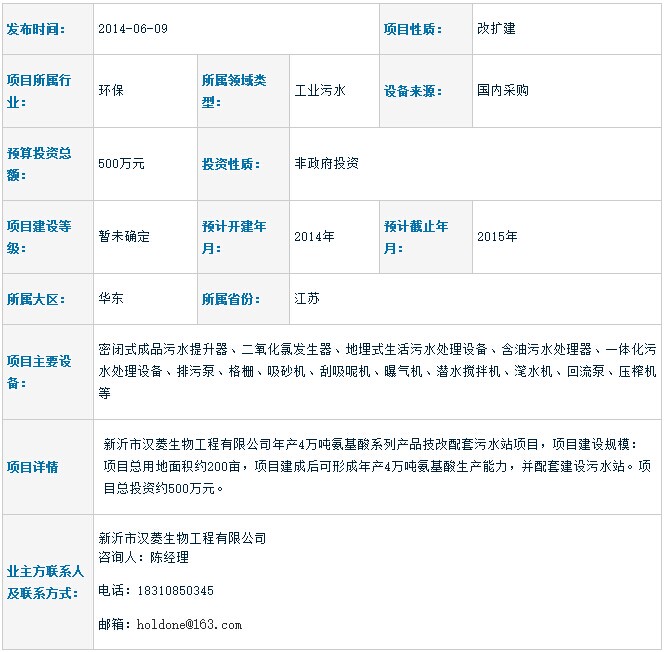Click the 预算投资总额 label
This screenshot has height=652, width=667.
[39, 164]
